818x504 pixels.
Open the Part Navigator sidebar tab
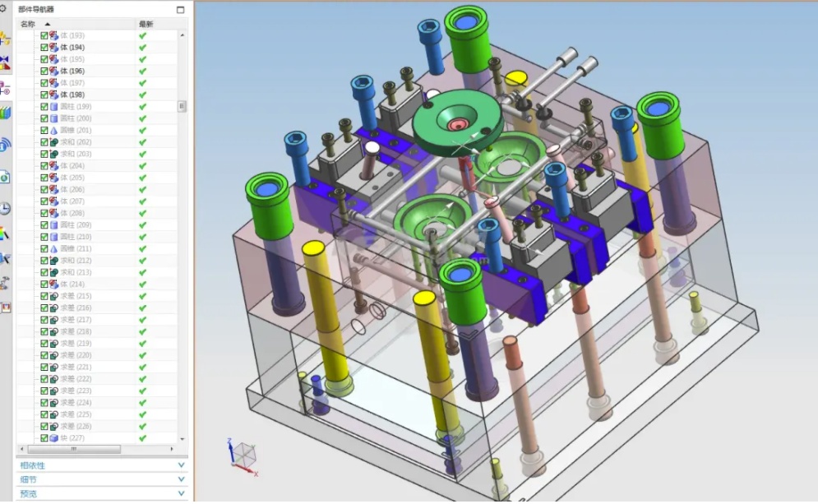[x=5, y=88]
